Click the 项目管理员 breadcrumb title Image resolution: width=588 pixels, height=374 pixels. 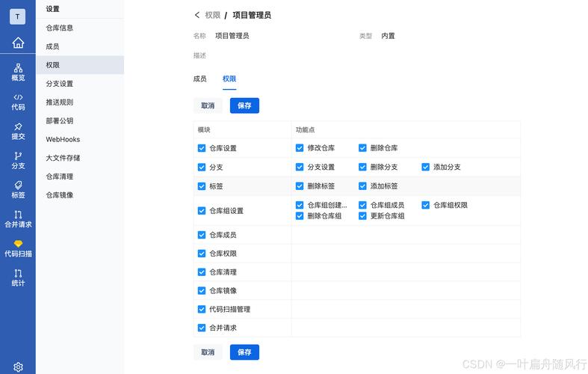coord(252,15)
